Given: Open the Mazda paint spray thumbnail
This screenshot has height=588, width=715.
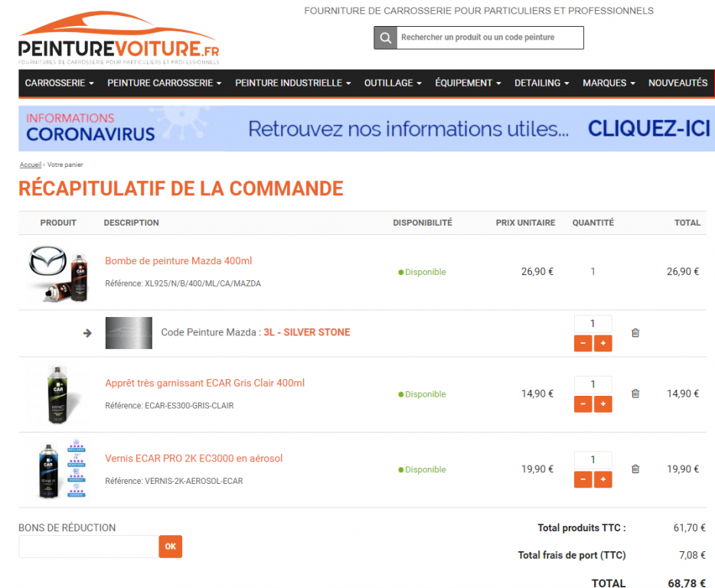Looking at the screenshot, I should (58, 273).
